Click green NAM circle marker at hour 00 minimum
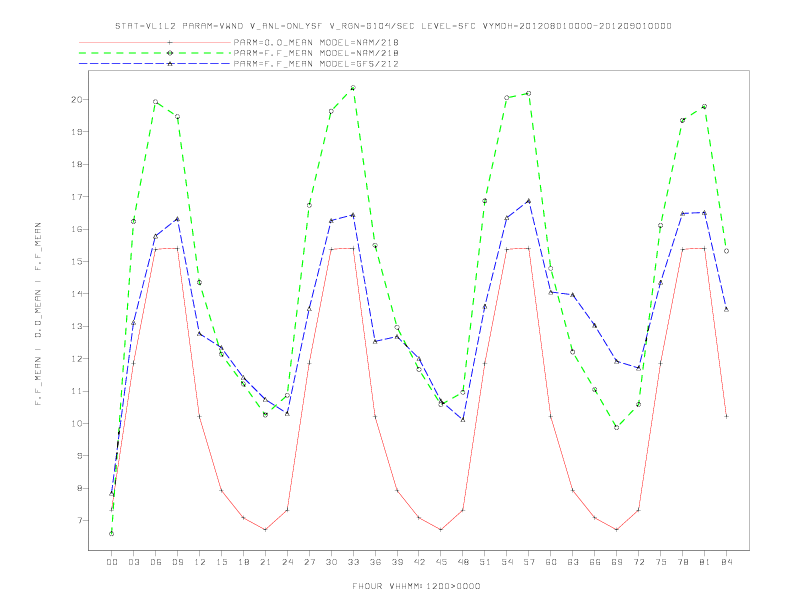Viewport: 792px width, 612px height. coord(112,534)
